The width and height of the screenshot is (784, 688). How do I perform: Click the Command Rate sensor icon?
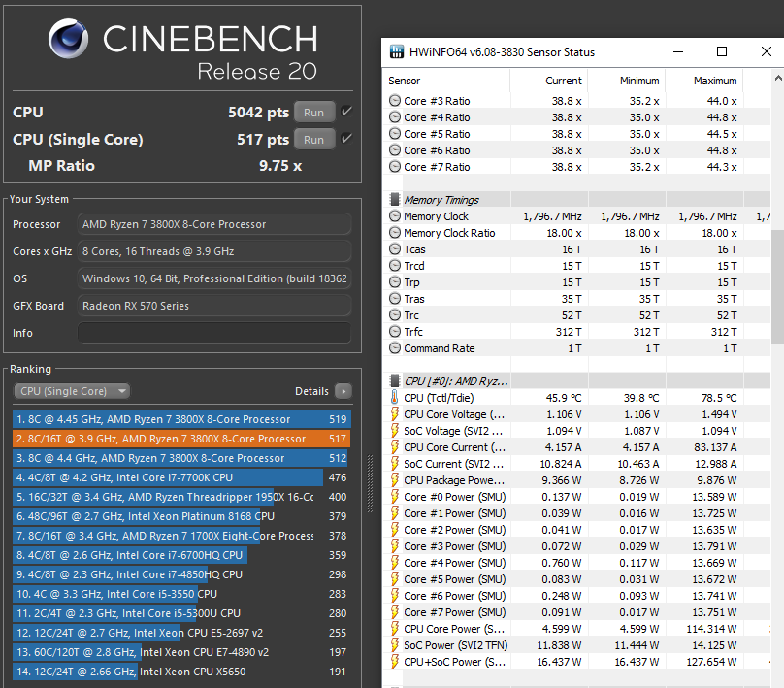395,348
